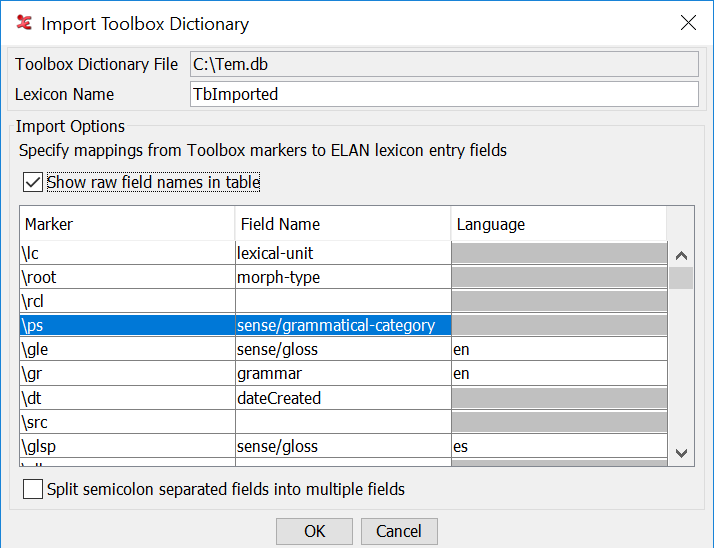Click the Marker column header
This screenshot has height=548, width=714.
126,224
